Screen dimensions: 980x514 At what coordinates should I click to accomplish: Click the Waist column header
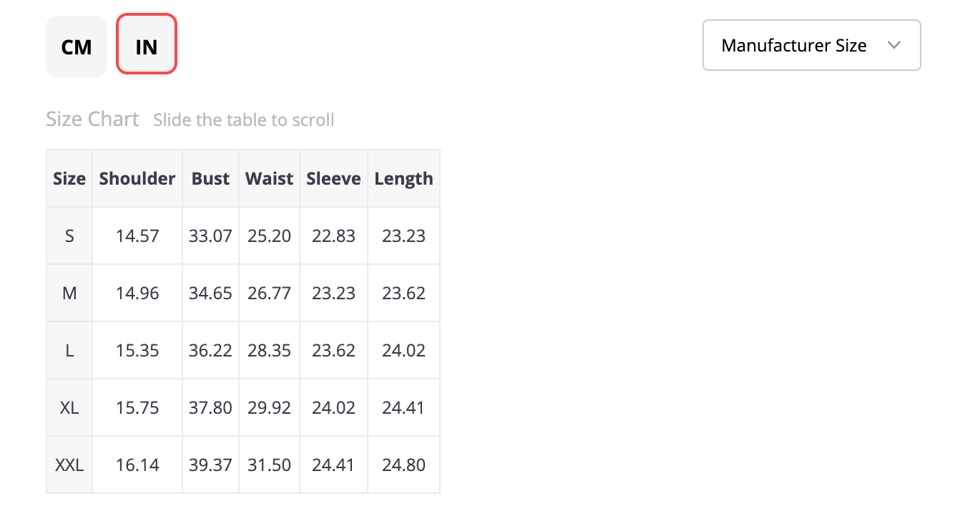269,179
